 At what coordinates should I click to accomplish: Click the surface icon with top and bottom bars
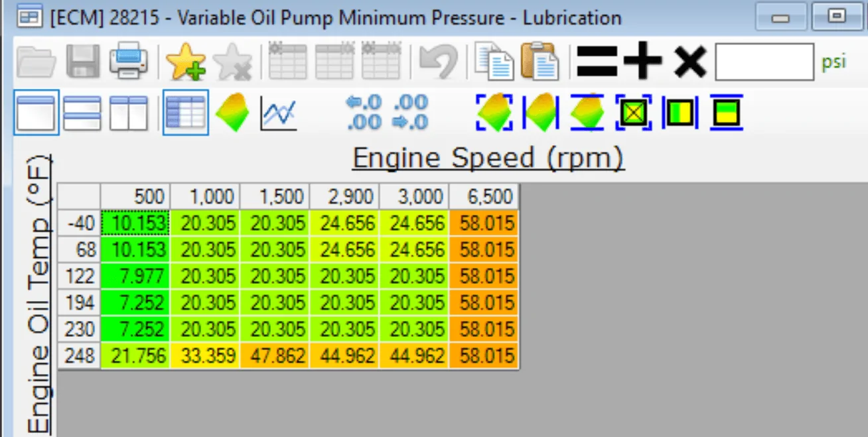(x=587, y=113)
